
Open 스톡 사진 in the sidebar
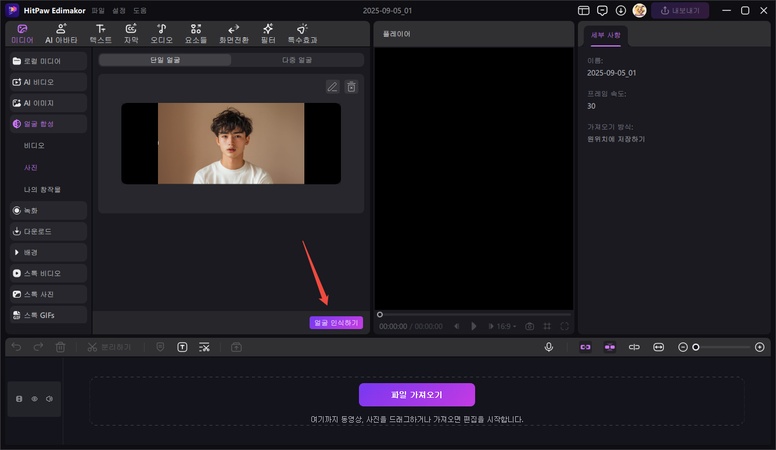pos(48,294)
